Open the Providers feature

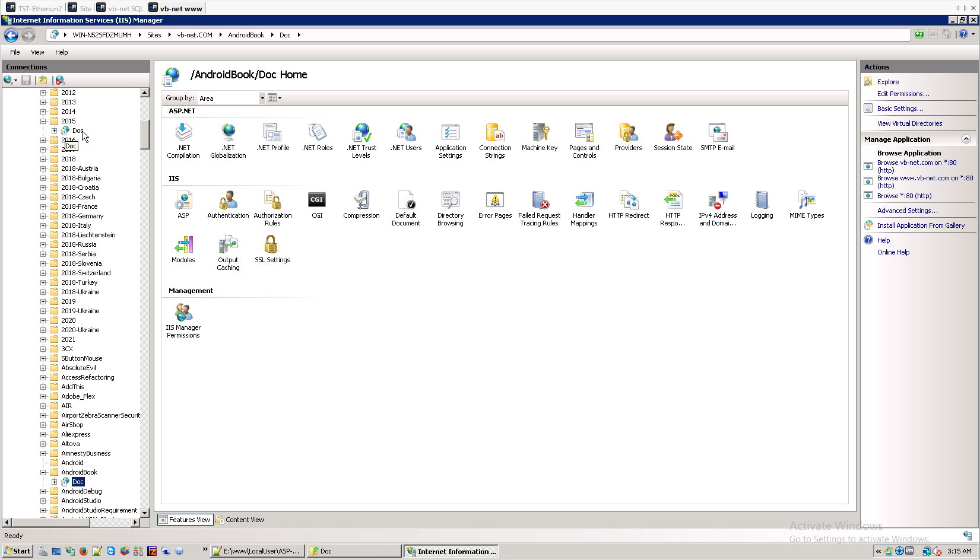tap(629, 137)
